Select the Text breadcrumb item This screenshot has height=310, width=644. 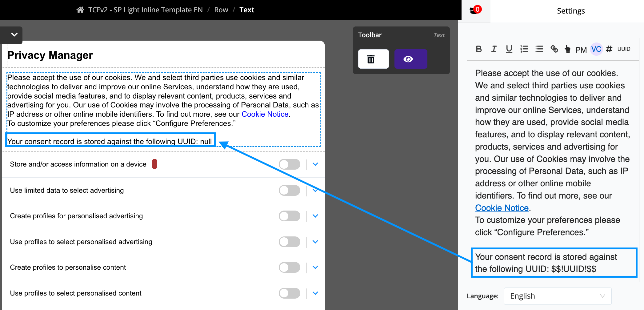click(x=246, y=10)
